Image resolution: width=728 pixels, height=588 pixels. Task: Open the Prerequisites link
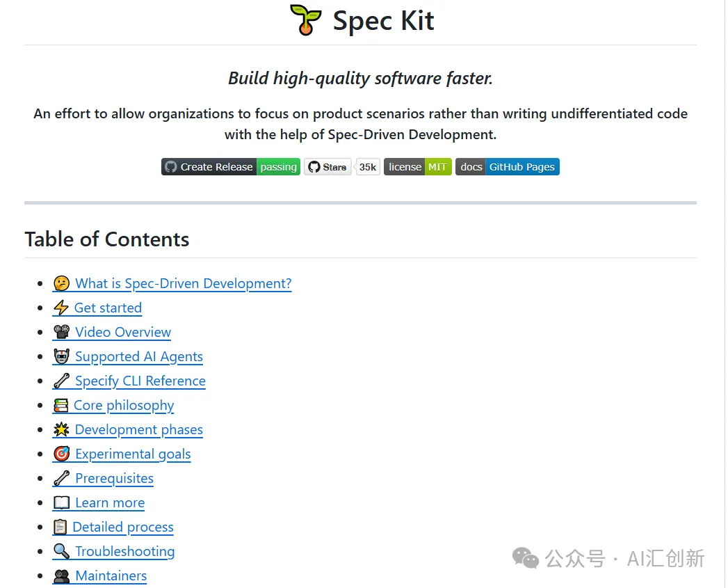(x=114, y=479)
